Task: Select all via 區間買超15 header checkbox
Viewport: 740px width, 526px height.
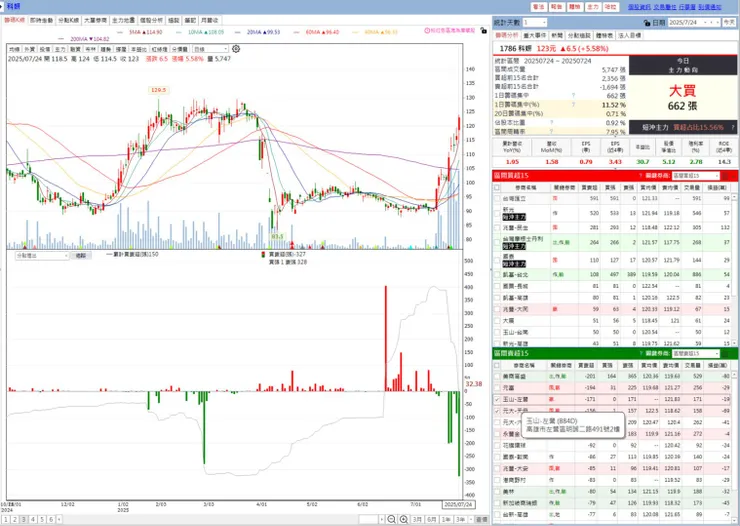Action: [497, 188]
